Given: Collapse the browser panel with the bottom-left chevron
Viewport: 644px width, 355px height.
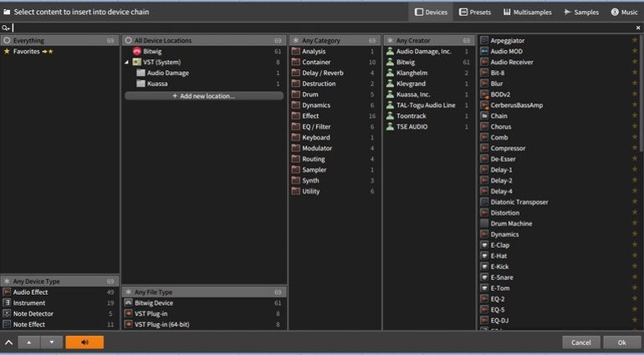Looking at the screenshot, I should 8,342.
